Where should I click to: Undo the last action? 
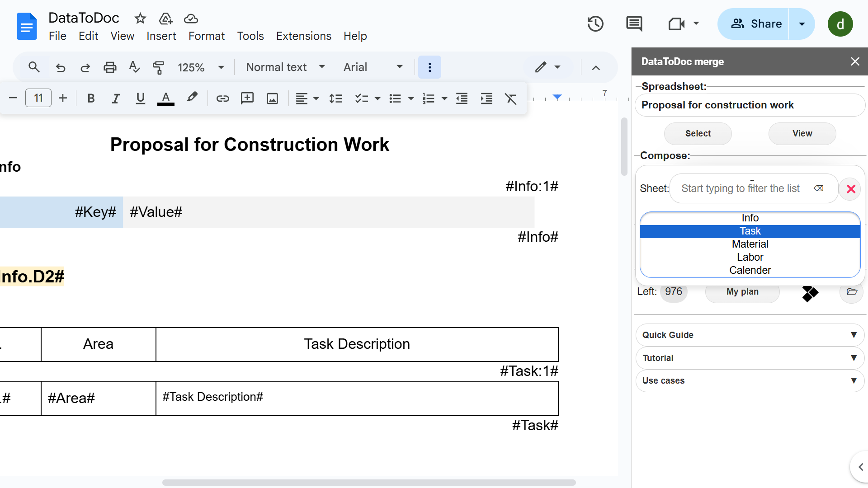[60, 67]
